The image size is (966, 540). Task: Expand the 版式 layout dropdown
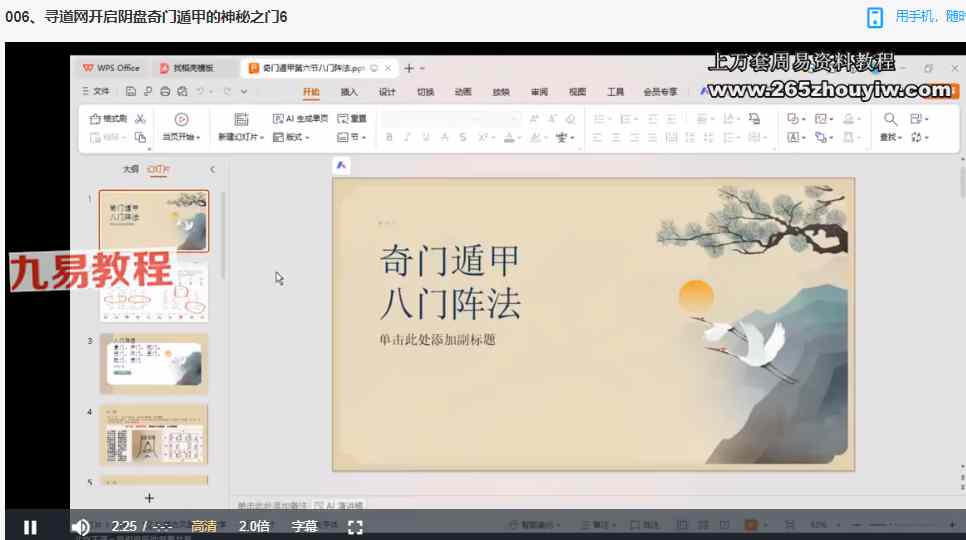298,137
